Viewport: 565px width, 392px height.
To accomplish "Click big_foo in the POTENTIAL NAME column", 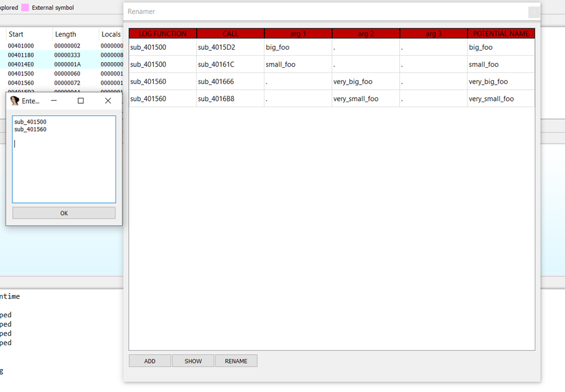I will click(501, 47).
